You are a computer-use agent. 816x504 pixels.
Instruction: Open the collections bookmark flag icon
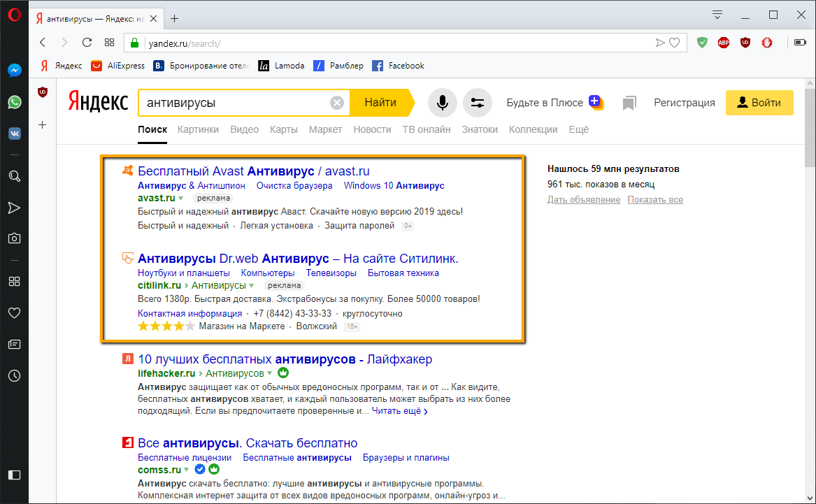click(x=630, y=103)
